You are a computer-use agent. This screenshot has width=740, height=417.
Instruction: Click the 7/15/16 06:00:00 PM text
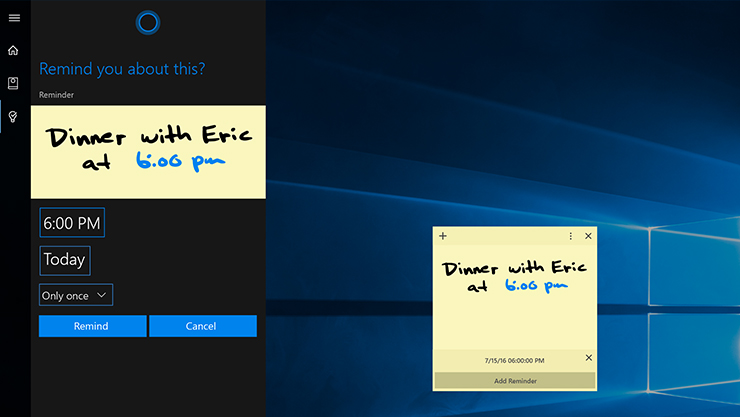pyautogui.click(x=514, y=360)
